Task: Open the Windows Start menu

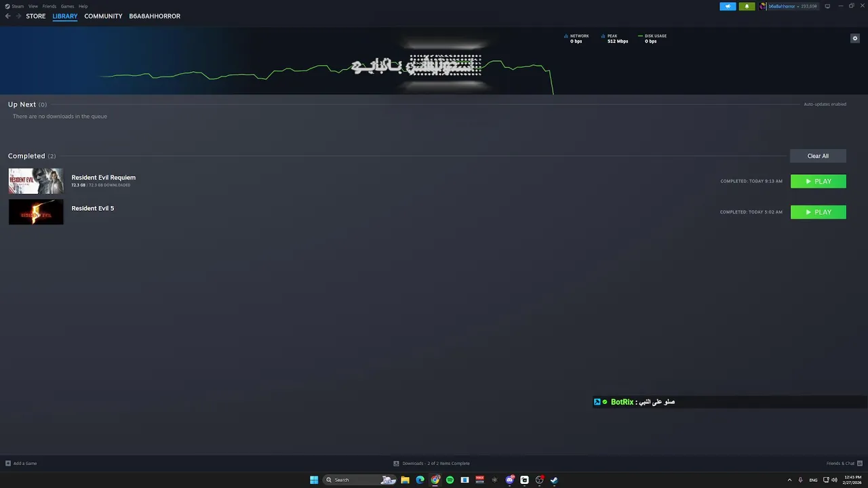Action: [x=314, y=480]
